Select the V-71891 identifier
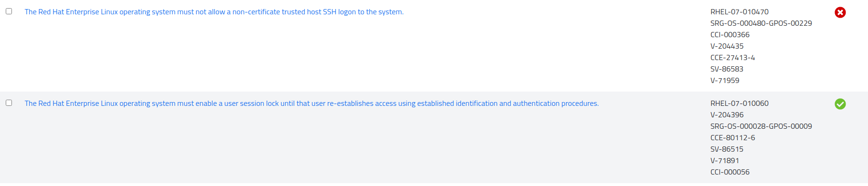Image resolution: width=868 pixels, height=186 pixels. coord(725,161)
